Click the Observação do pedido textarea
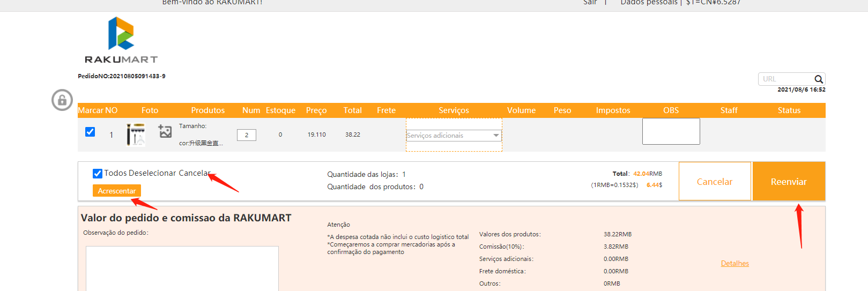868x291 pixels. tap(182, 268)
